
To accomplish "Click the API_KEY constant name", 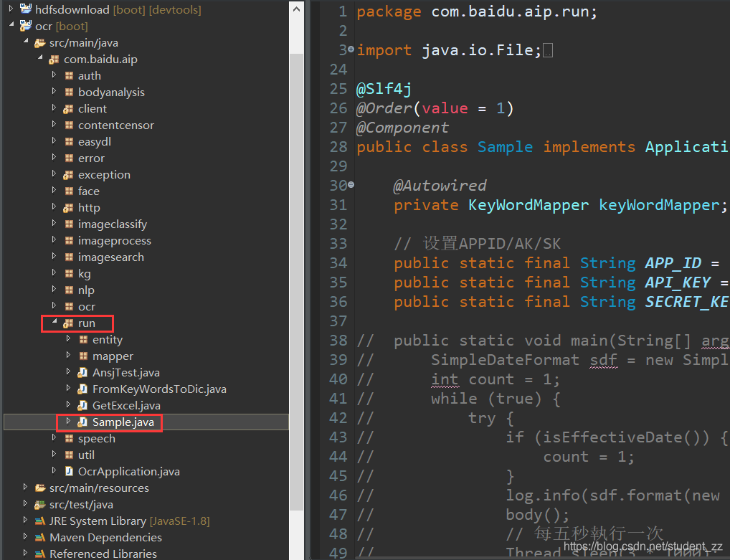I will coord(678,283).
